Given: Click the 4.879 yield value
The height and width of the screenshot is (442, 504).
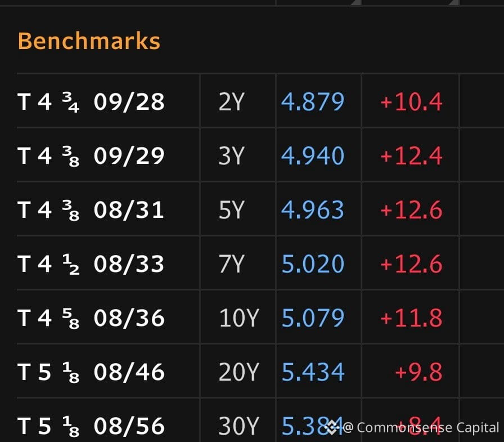Looking at the screenshot, I should [x=313, y=102].
